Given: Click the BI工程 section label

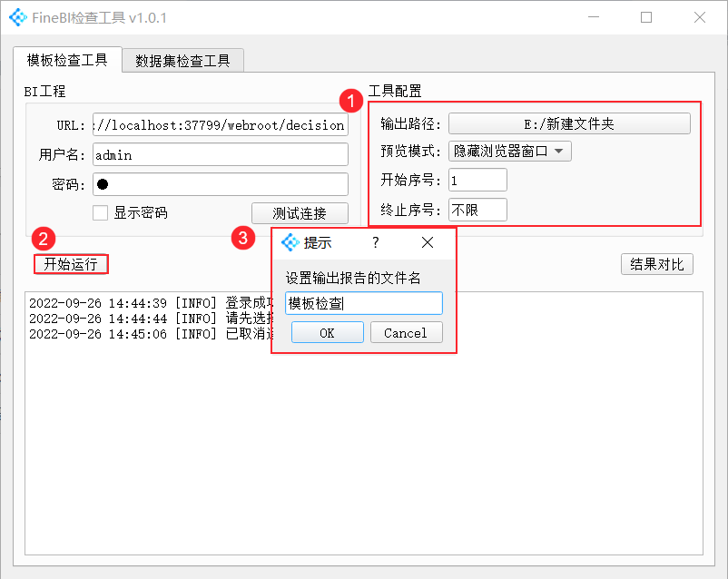Looking at the screenshot, I should 44,91.
